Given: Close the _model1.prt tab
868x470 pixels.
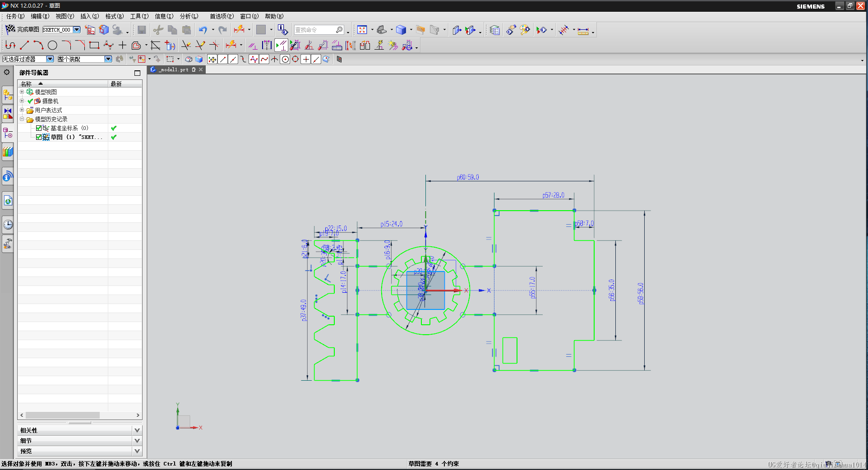Looking at the screenshot, I should (x=201, y=69).
